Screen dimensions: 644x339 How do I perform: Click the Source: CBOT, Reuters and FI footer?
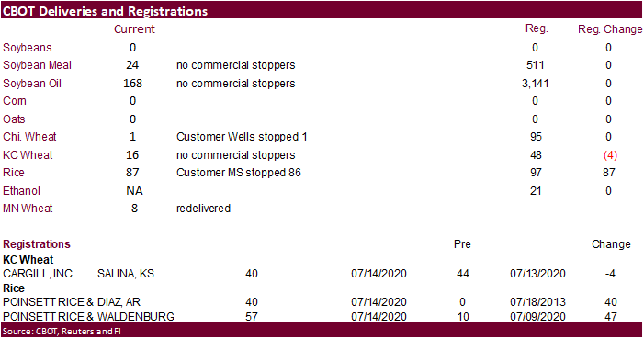62,332
